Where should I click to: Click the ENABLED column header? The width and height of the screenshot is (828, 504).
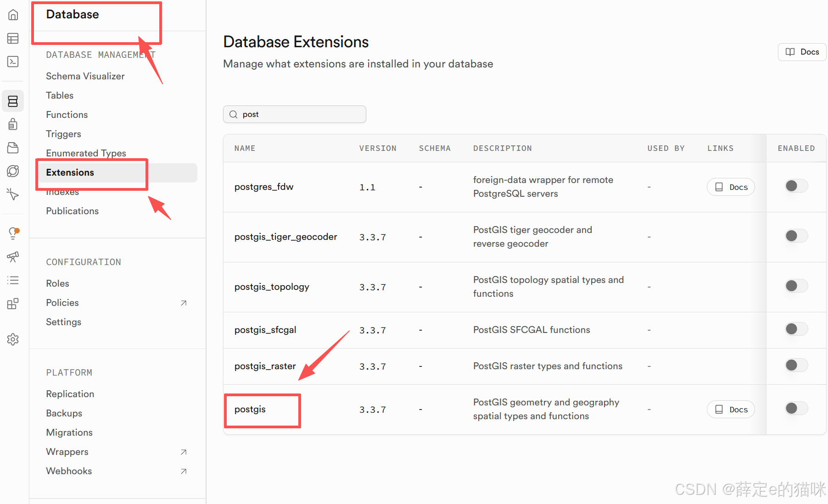pos(796,148)
